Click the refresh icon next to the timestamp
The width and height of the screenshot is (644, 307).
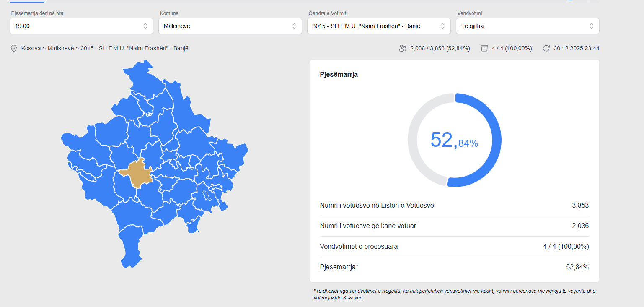[546, 49]
